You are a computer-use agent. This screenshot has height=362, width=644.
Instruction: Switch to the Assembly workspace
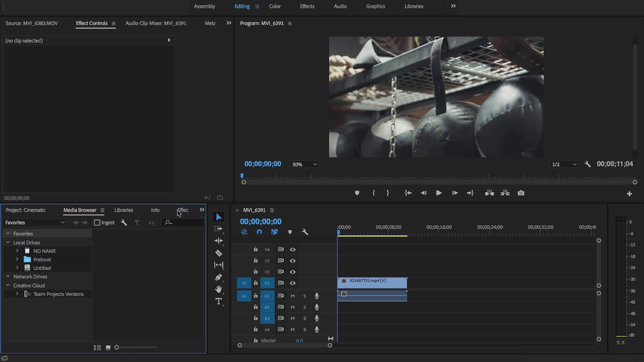[x=204, y=6]
